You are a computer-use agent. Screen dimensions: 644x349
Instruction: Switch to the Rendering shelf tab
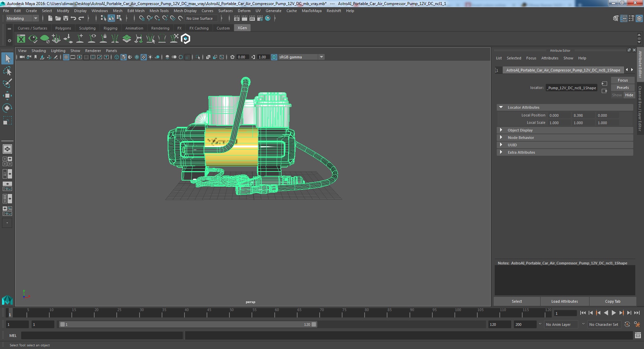160,28
